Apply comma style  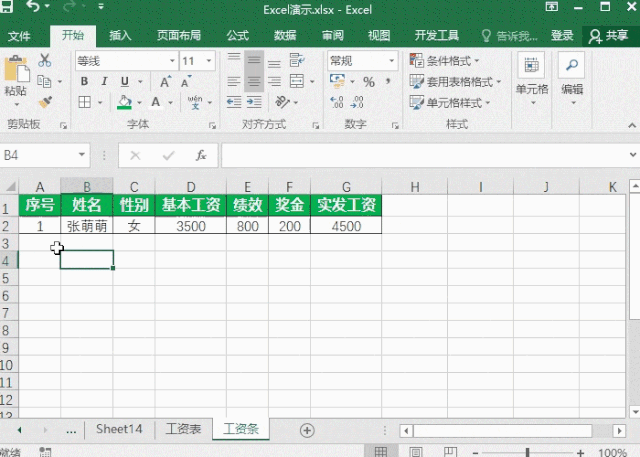[388, 81]
